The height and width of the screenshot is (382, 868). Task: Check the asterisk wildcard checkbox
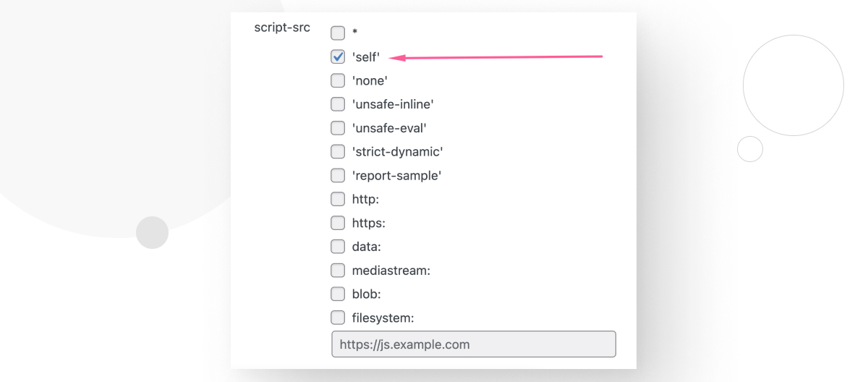(338, 33)
